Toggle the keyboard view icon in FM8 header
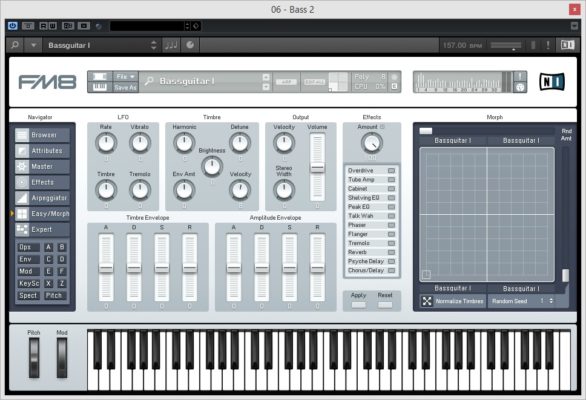This screenshot has width=586, height=400. point(99,87)
